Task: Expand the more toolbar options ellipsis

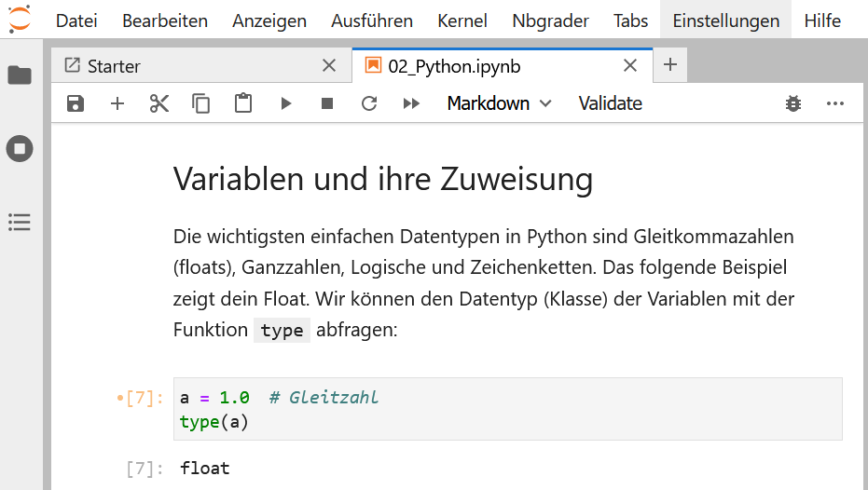Action: [x=835, y=103]
